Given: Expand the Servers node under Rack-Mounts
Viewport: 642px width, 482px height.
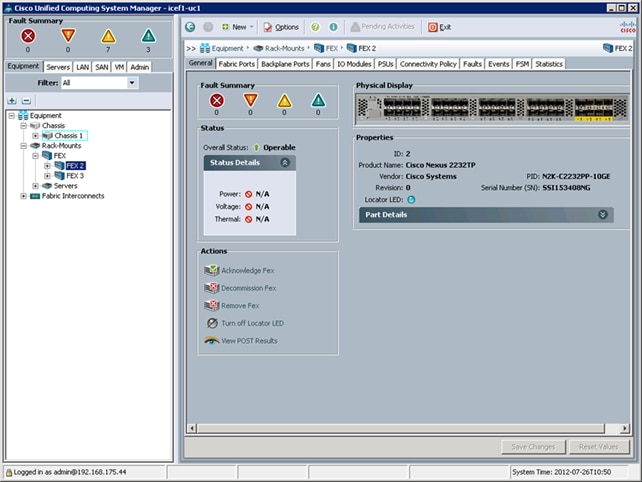Looking at the screenshot, I should coord(35,186).
